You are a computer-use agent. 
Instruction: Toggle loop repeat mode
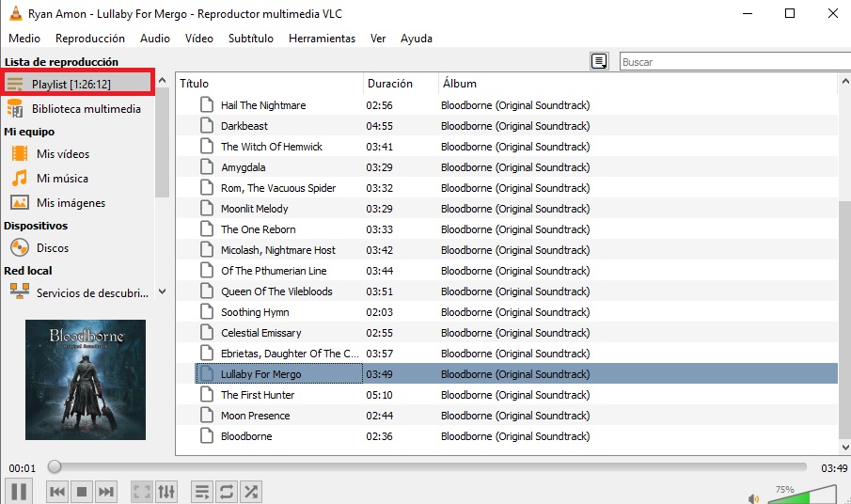[x=227, y=492]
